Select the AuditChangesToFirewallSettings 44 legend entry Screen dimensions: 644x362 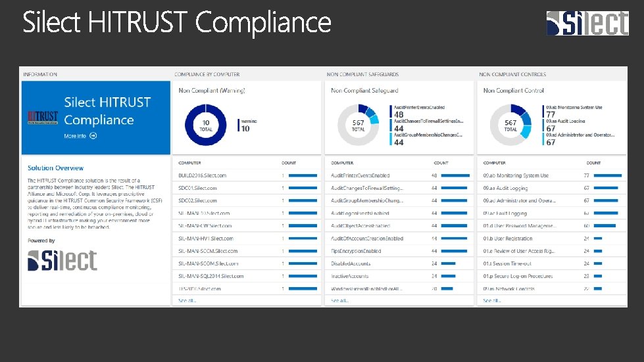pyautogui.click(x=427, y=125)
